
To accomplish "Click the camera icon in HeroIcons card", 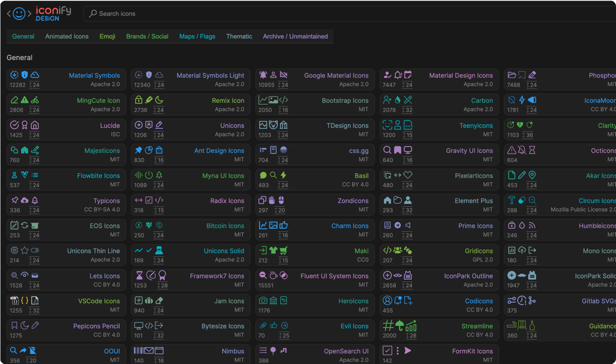I will 263,301.
